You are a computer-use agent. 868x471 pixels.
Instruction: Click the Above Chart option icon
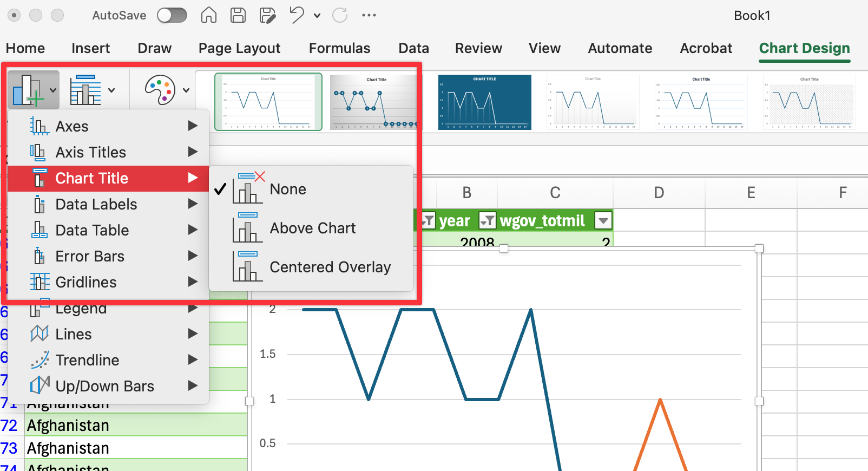tap(247, 228)
